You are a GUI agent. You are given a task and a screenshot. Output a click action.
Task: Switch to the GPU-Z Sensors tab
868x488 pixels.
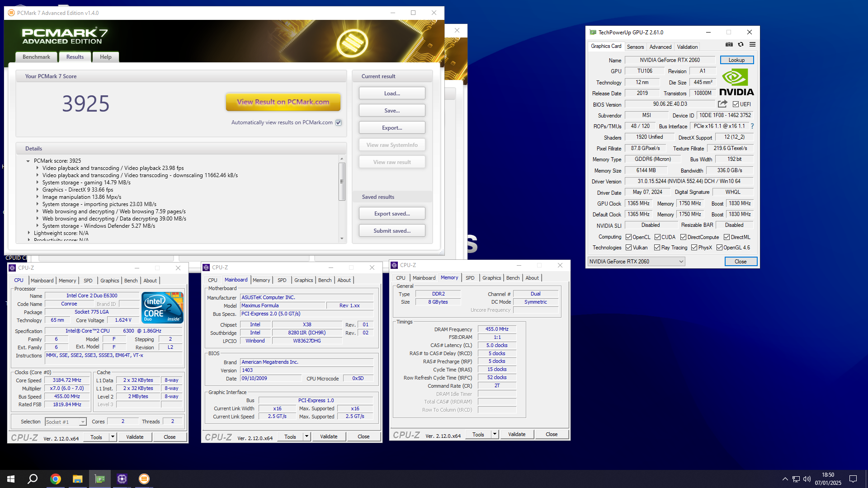pyautogui.click(x=635, y=47)
